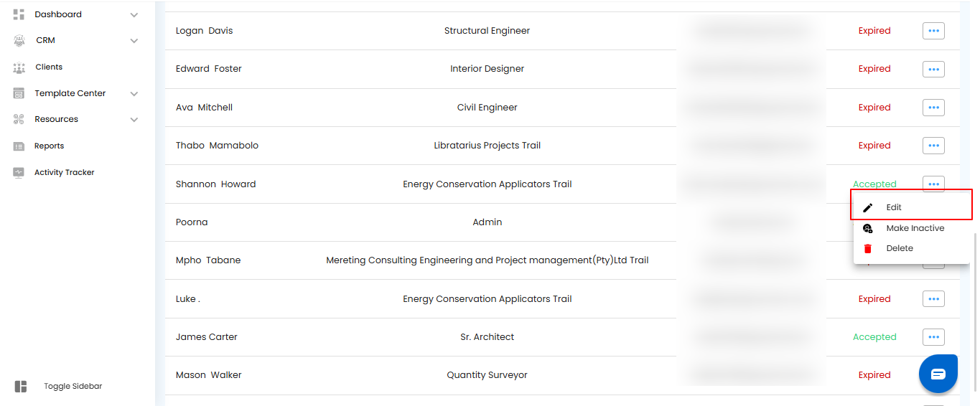Toggle Sidebar using the bottom-left control
The height and width of the screenshot is (406, 980).
point(21,387)
